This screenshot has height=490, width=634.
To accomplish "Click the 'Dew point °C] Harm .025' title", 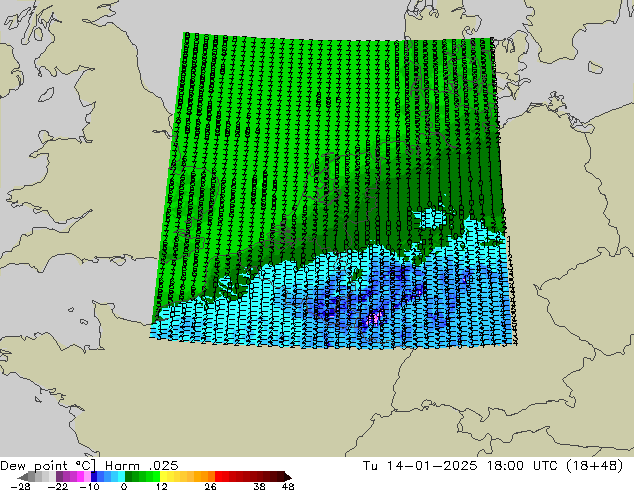I will click(89, 466).
